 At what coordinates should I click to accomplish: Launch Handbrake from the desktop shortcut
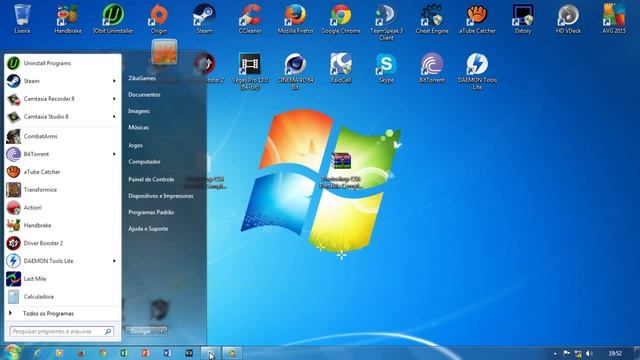pyautogui.click(x=68, y=18)
